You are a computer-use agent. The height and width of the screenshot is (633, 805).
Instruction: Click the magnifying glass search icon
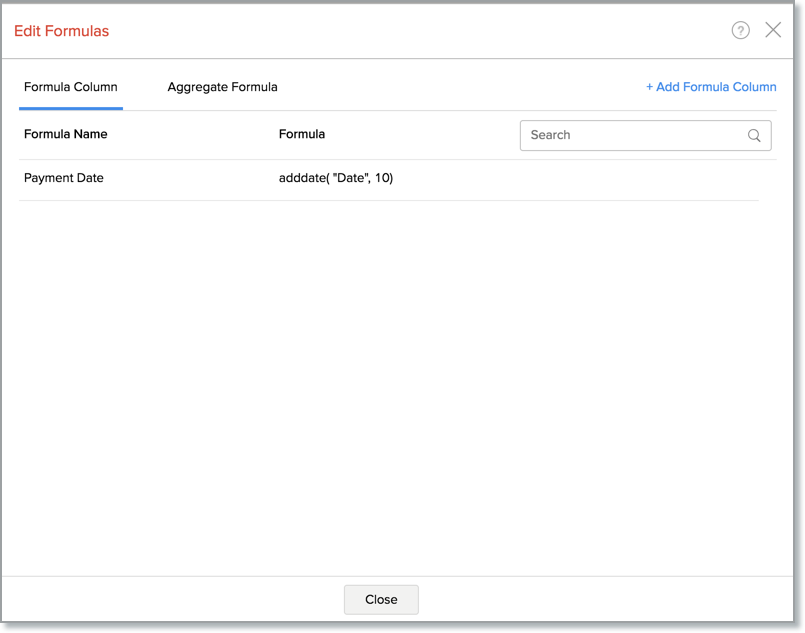pos(754,136)
